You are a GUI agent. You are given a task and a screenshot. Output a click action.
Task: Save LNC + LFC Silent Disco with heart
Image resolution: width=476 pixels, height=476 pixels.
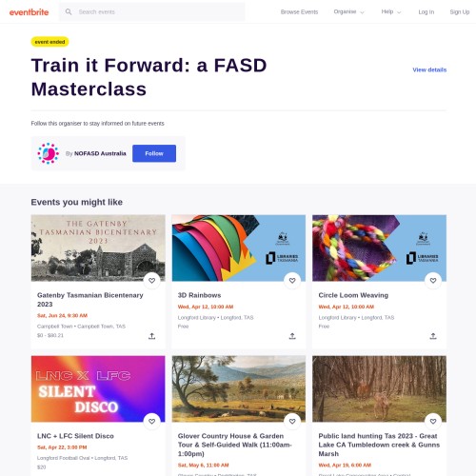coord(151,422)
